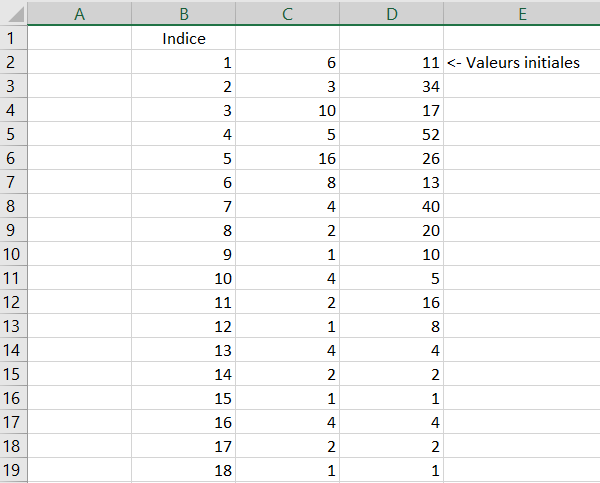Viewport: 600px width, 483px height.
Task: Select column A header
Action: (x=80, y=14)
